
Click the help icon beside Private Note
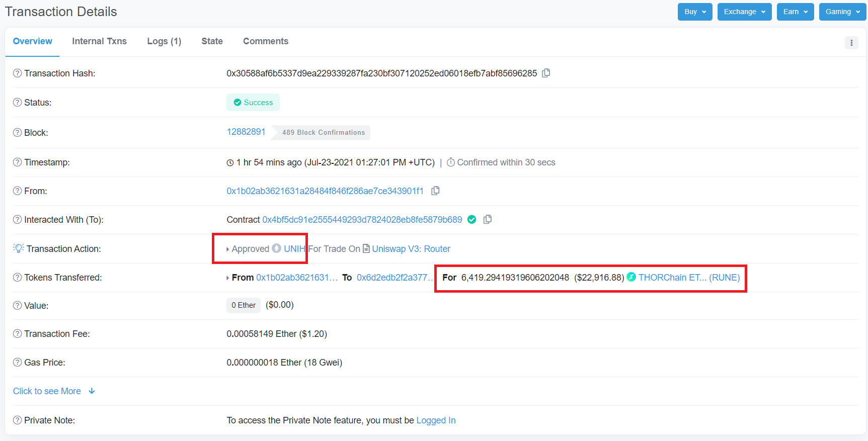click(18, 420)
